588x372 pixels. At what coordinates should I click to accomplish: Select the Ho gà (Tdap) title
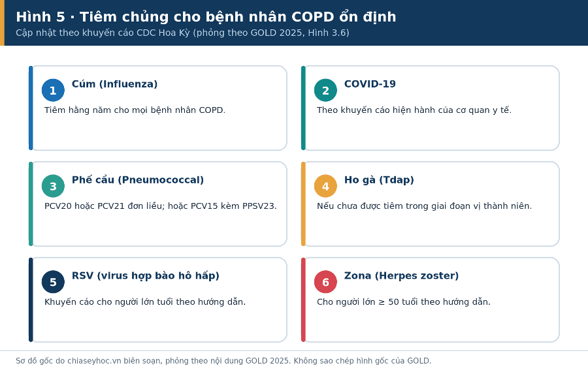(379, 180)
